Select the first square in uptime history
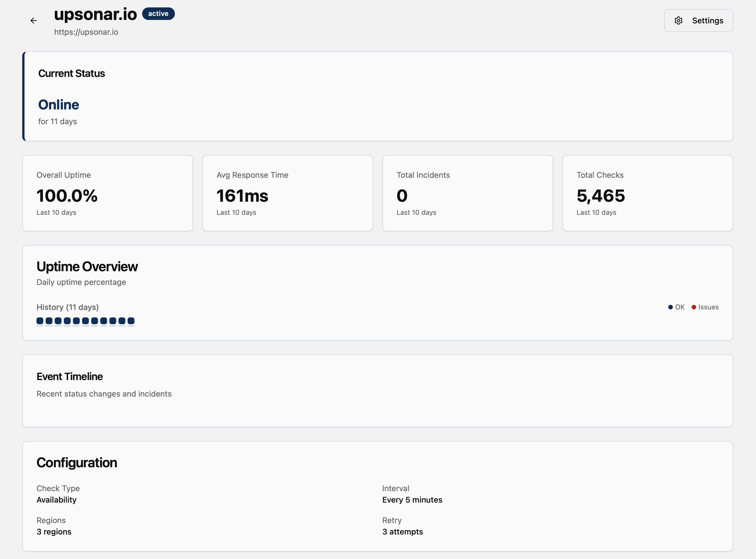The width and height of the screenshot is (756, 559). pos(40,321)
